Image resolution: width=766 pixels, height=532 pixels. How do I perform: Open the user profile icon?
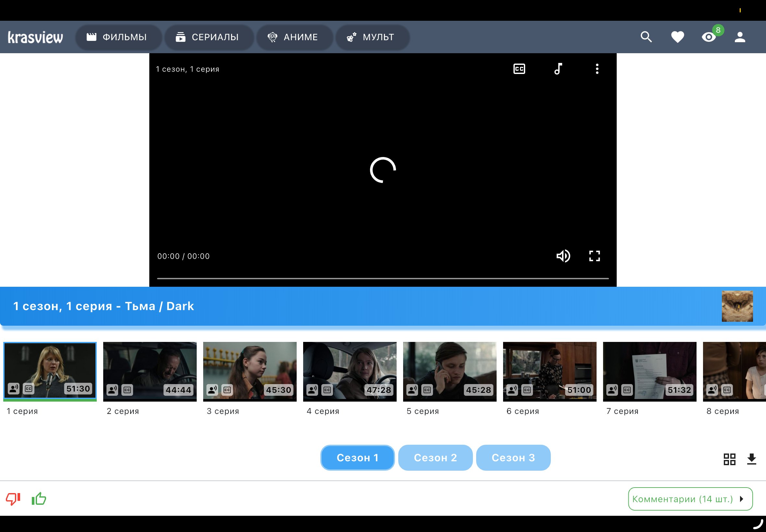740,37
